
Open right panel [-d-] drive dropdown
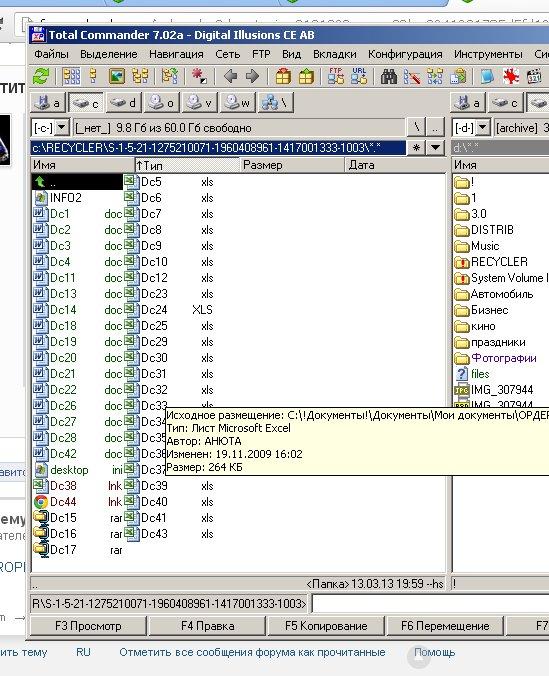483,128
